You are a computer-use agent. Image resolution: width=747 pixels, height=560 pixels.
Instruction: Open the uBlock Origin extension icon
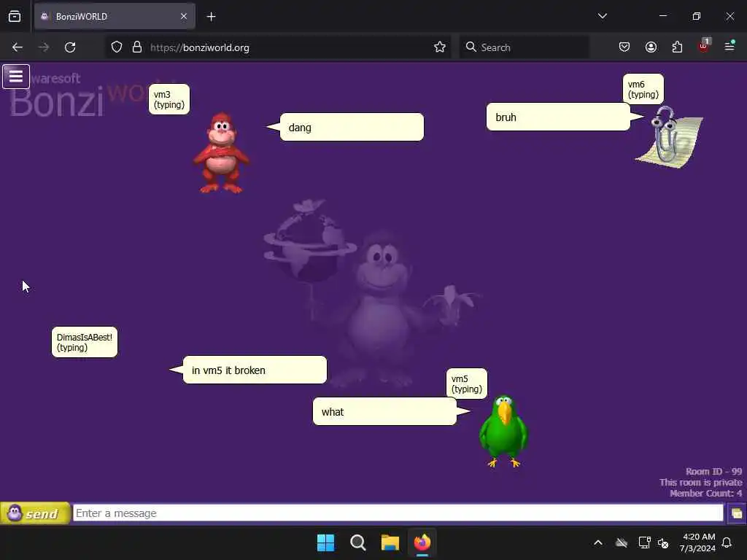point(704,46)
